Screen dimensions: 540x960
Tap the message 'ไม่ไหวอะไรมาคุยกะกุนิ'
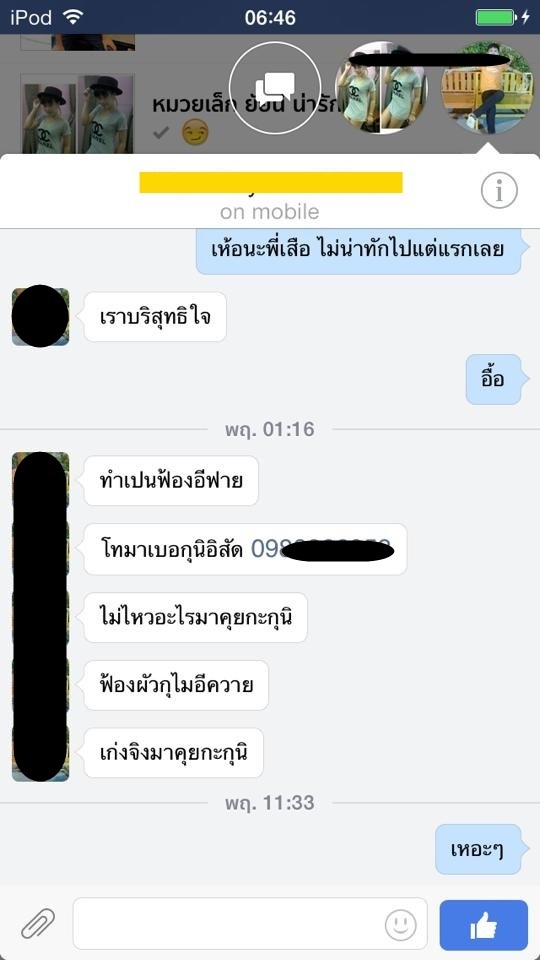(x=195, y=617)
